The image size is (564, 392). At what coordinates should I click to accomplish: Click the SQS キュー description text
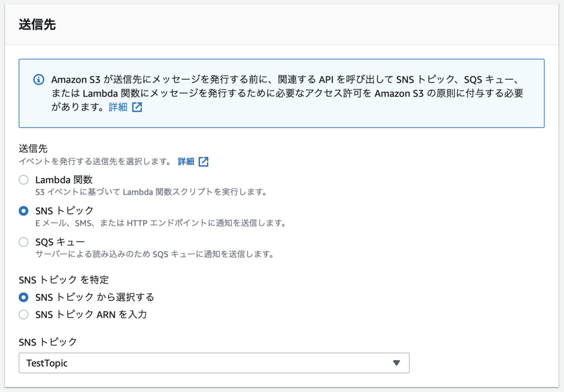pos(155,254)
